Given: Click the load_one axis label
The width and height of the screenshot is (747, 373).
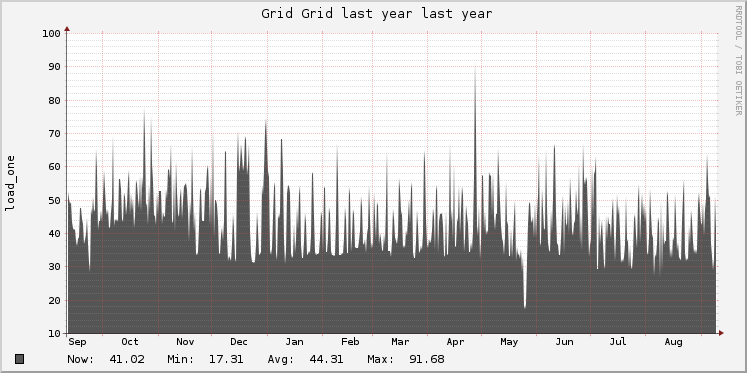Looking at the screenshot, I should coord(10,183).
